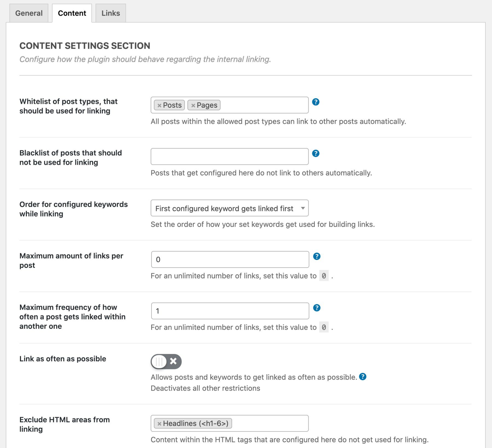Open the keyword order dropdown

tap(230, 208)
